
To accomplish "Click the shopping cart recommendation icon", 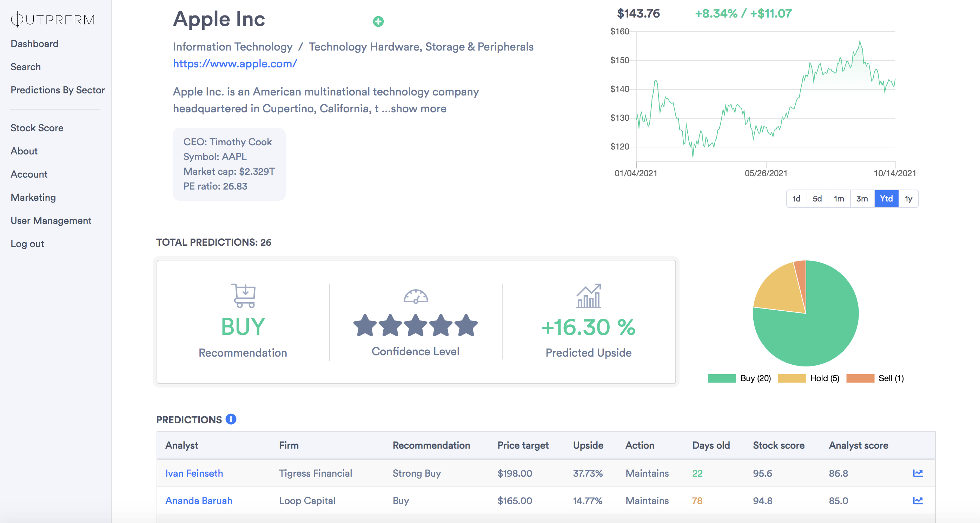I will (243, 296).
